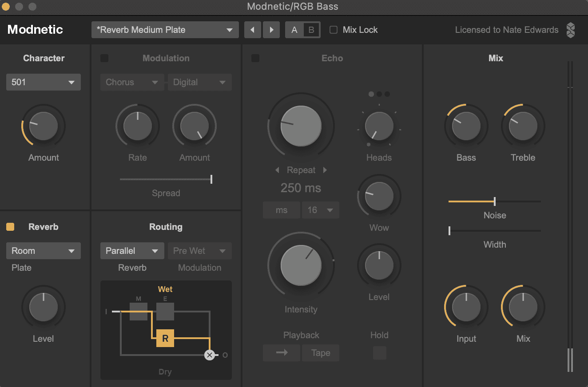Click the Licensed to Nate Edwards text
588x387 pixels.
(507, 30)
